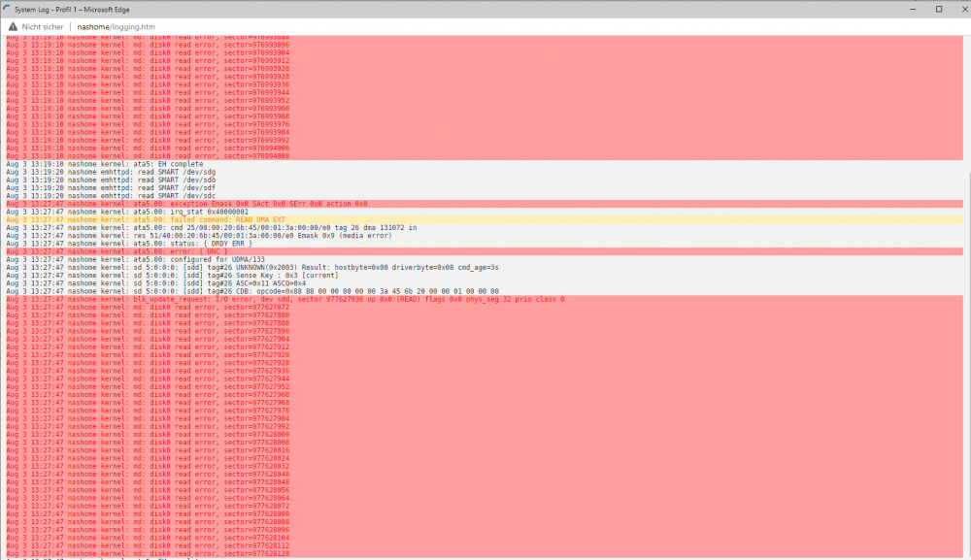The width and height of the screenshot is (971, 560).
Task: Maximize the System Log window
Action: (x=939, y=10)
